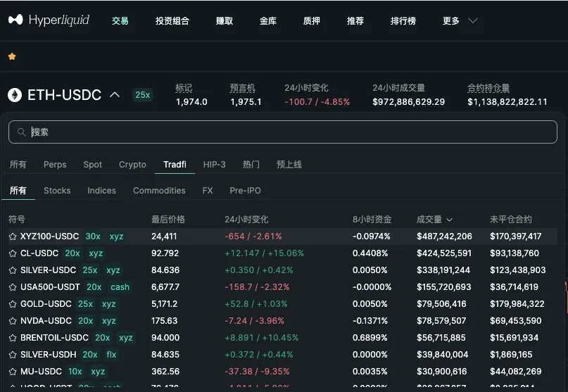Favorite CL-USDC with its star
Image resolution: width=568 pixels, height=392 pixels.
(13, 253)
